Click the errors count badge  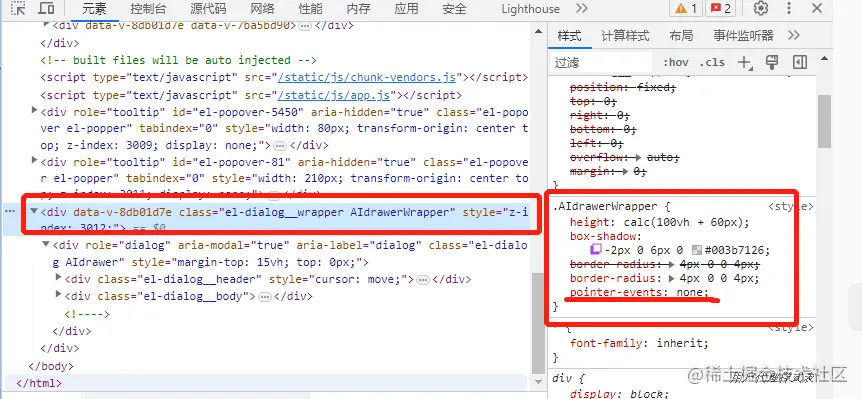pos(721,8)
